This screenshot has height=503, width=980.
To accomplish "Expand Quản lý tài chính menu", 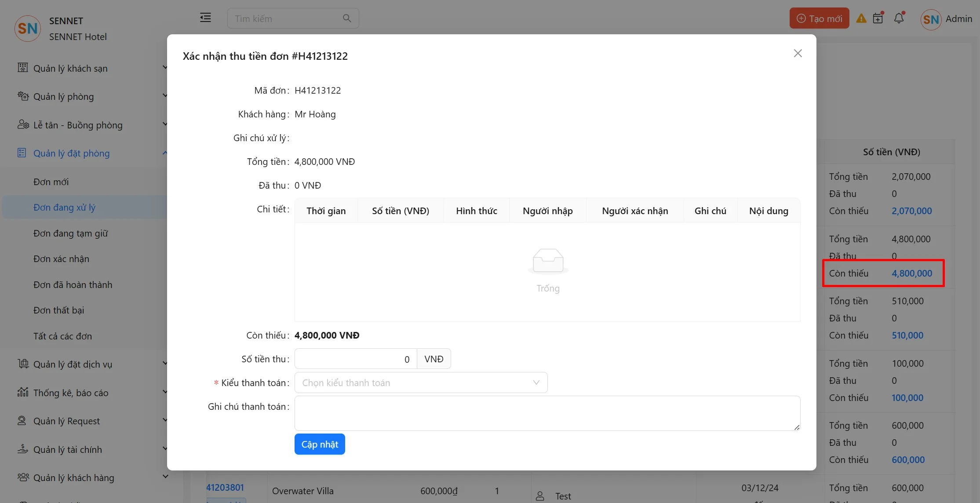I will click(68, 449).
